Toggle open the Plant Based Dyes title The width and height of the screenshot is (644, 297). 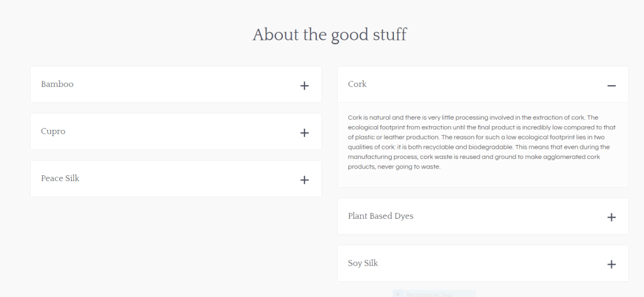click(381, 216)
